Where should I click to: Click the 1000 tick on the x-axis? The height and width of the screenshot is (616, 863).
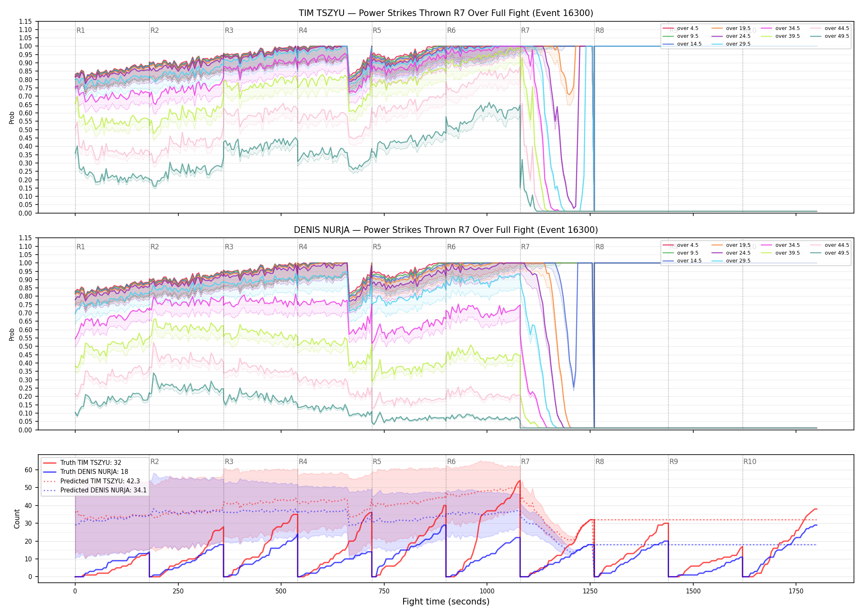487,591
